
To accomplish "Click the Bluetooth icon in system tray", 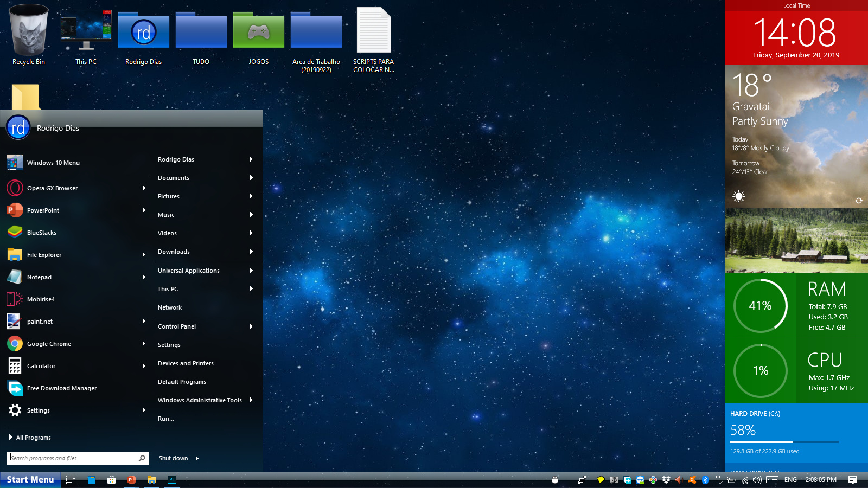I will (705, 480).
